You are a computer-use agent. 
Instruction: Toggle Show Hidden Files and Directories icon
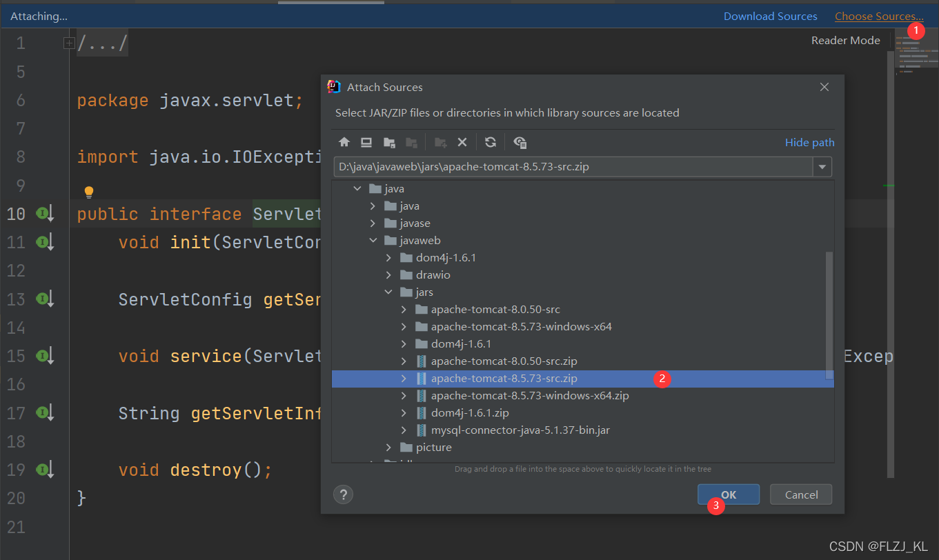pyautogui.click(x=520, y=142)
